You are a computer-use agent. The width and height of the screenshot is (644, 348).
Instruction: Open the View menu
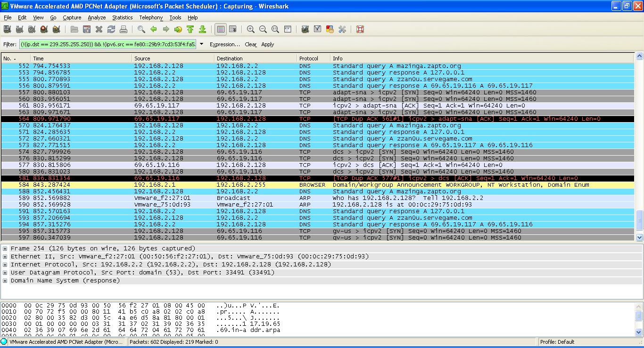[x=38, y=17]
